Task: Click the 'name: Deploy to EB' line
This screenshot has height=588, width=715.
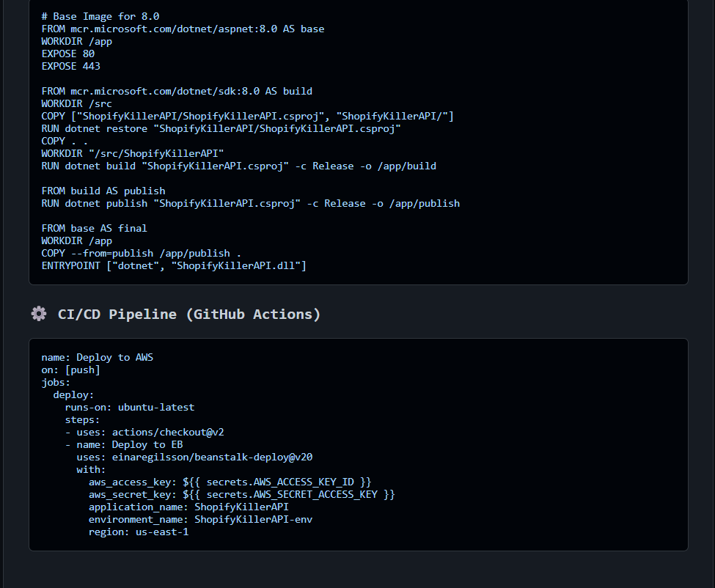Action: coord(124,444)
